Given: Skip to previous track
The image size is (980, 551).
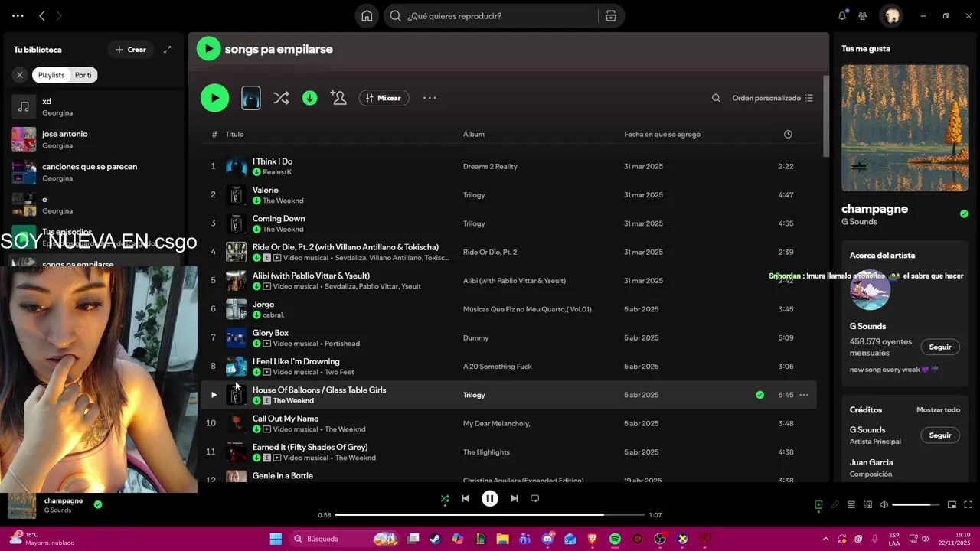Looking at the screenshot, I should 465,498.
